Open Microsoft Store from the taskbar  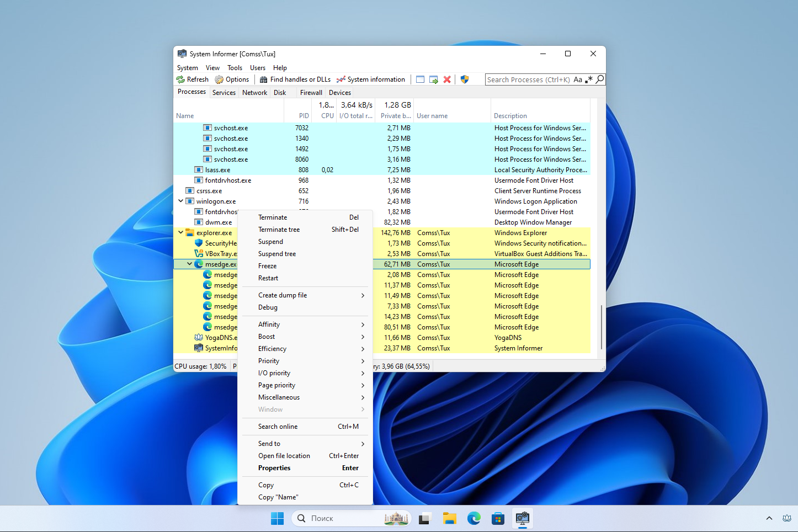[498, 519]
